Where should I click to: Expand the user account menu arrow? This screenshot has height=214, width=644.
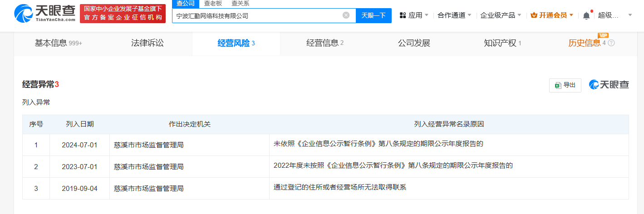pos(630,15)
